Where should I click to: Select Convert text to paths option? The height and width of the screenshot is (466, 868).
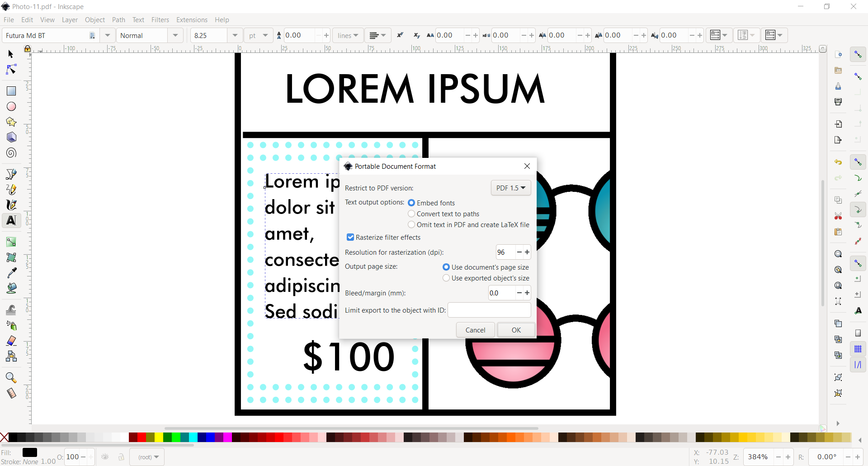[411, 214]
